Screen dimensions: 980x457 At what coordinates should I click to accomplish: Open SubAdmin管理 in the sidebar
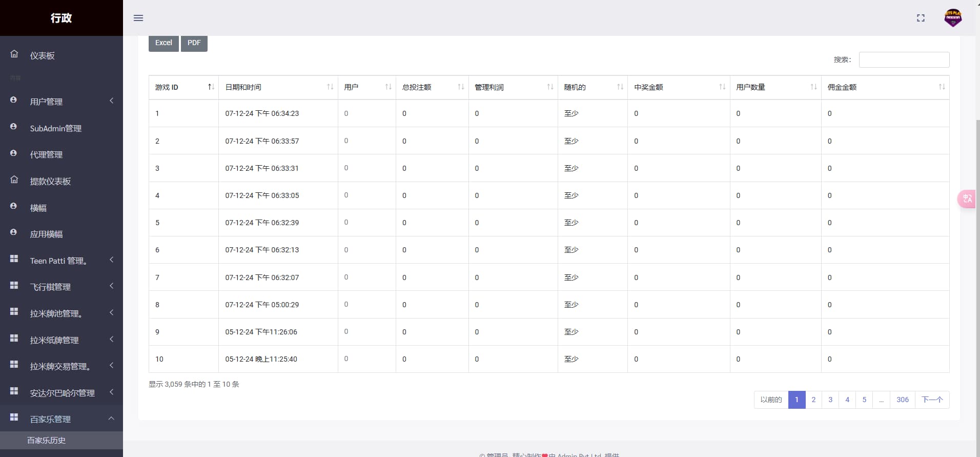click(55, 128)
